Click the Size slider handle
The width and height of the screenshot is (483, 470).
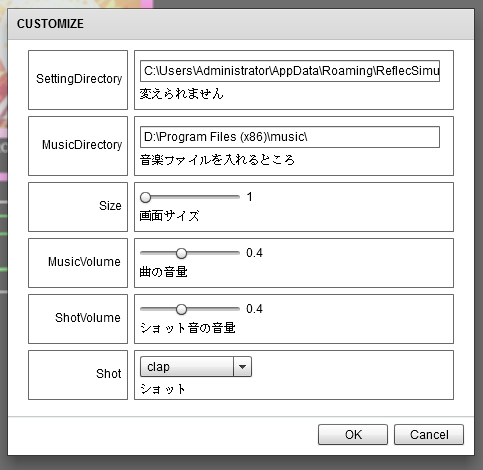[x=145, y=197]
